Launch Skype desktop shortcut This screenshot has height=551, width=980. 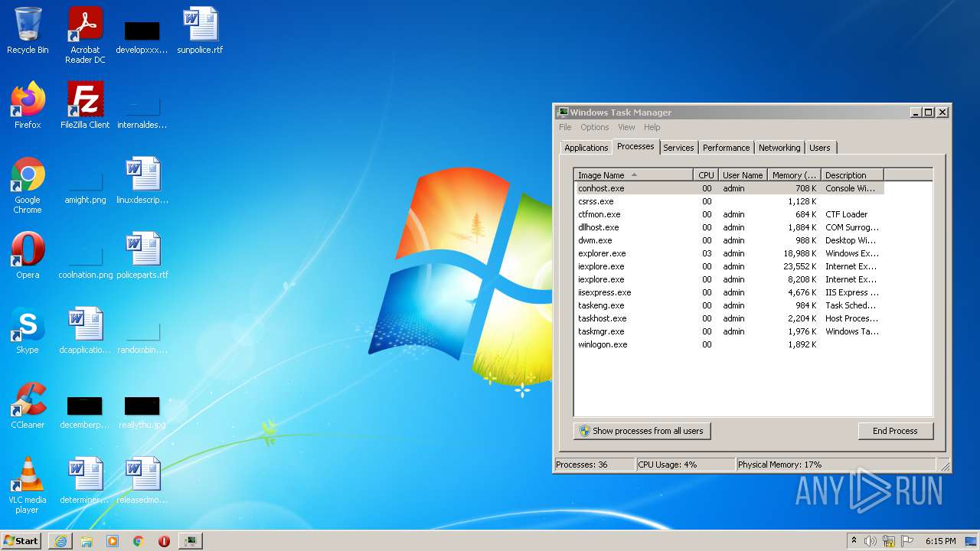[28, 331]
